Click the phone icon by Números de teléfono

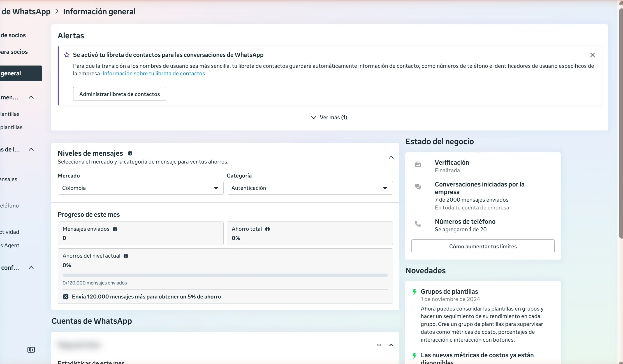pos(418,224)
